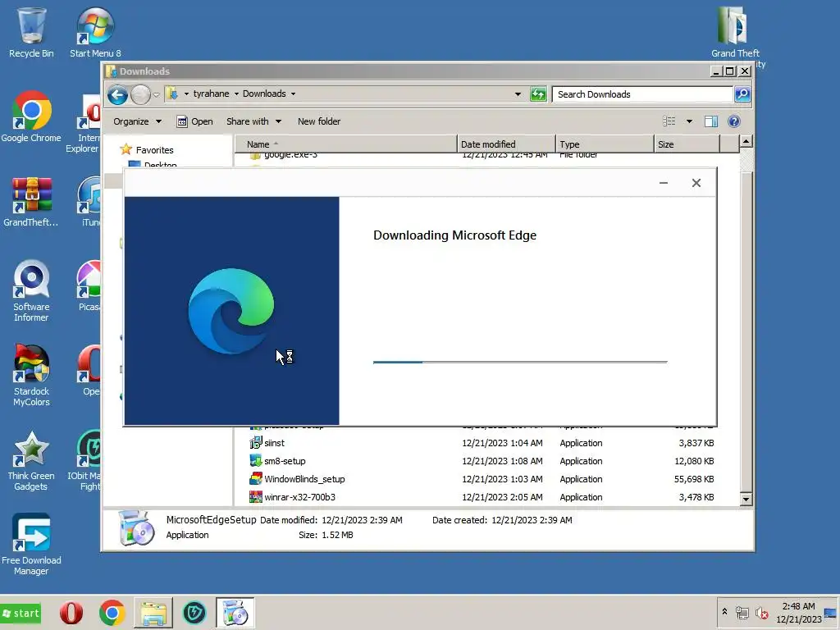The width and height of the screenshot is (840, 630).
Task: Click the Search Downloads input field
Action: coord(642,94)
